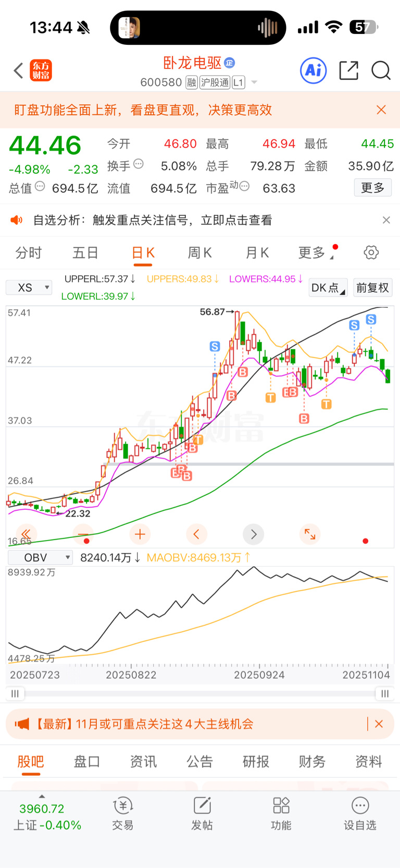Viewport: 400px width, 868px height.
Task: Open chart settings gear icon
Action: point(371,253)
